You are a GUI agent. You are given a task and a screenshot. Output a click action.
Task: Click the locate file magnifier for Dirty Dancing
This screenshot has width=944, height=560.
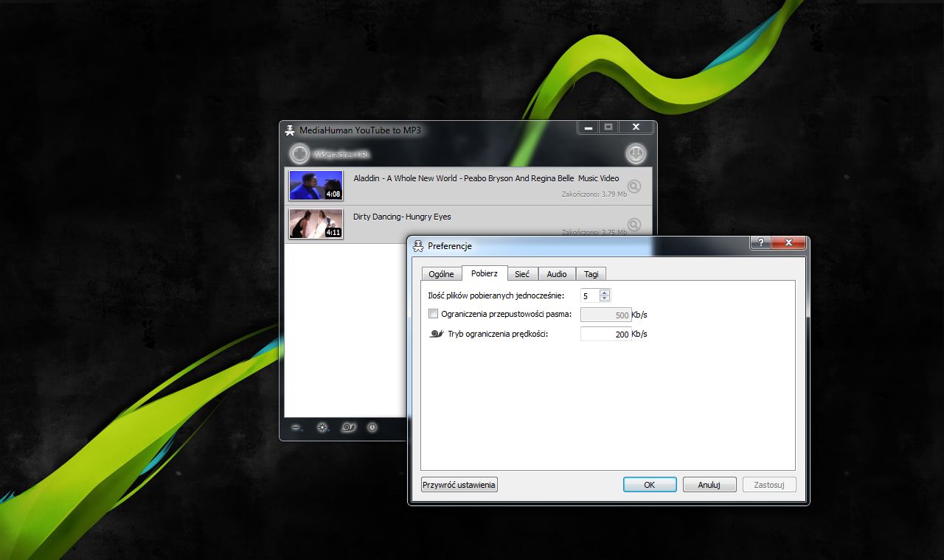[x=634, y=225]
